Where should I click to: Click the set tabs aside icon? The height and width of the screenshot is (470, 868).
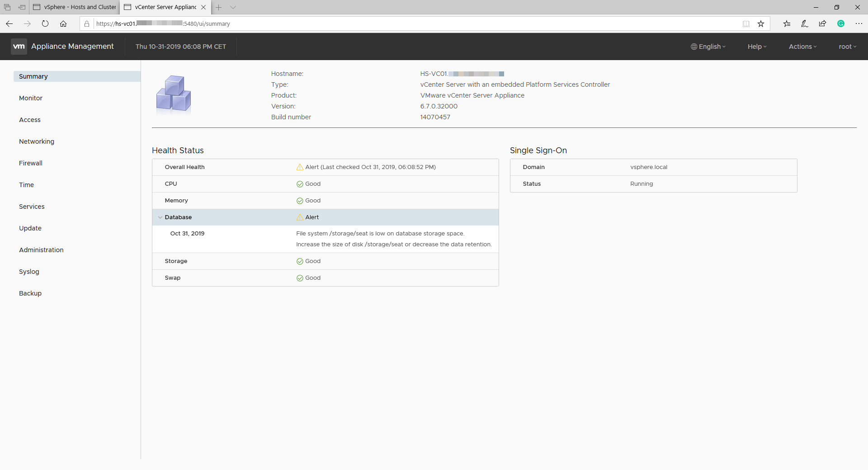(x=22, y=7)
